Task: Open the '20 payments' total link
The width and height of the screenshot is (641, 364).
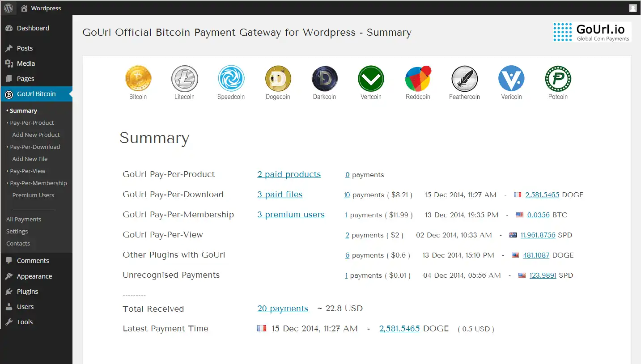Action: (283, 309)
